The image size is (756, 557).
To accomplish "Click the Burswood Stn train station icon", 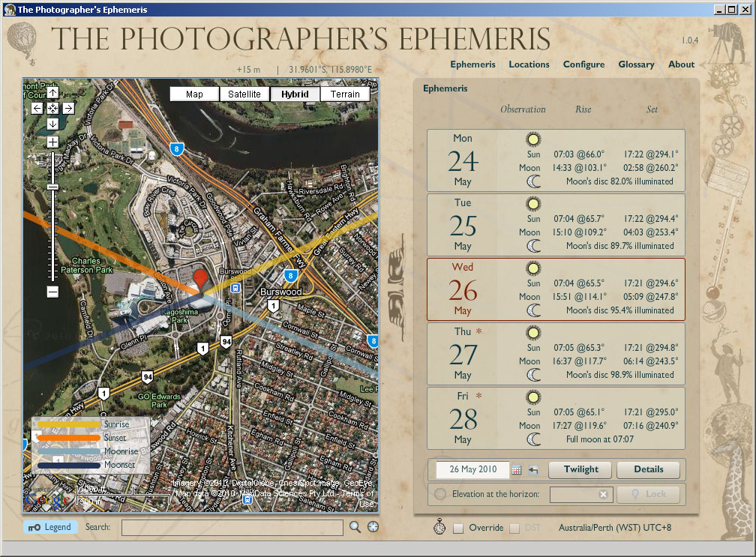I will pyautogui.click(x=235, y=288).
